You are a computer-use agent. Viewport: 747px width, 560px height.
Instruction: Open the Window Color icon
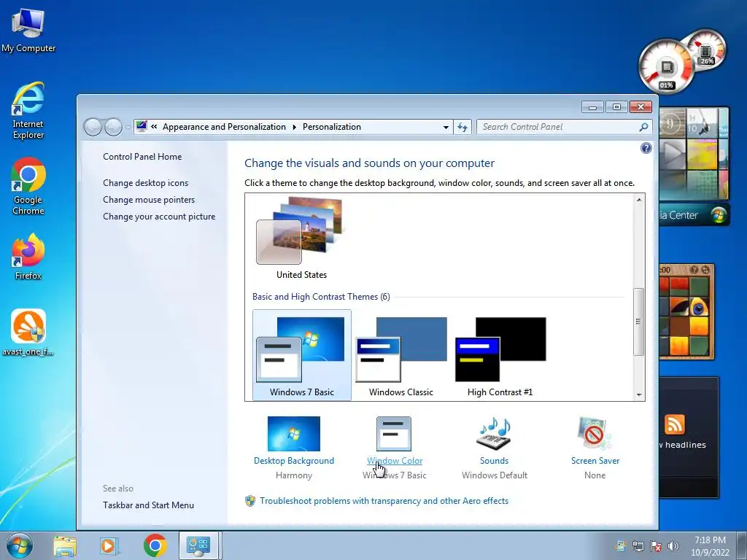click(x=393, y=433)
